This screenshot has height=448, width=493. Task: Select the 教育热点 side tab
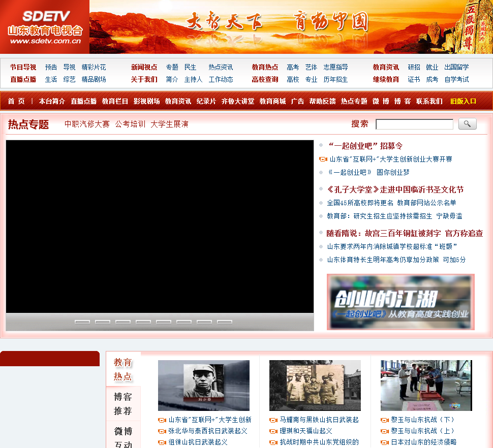click(x=123, y=369)
